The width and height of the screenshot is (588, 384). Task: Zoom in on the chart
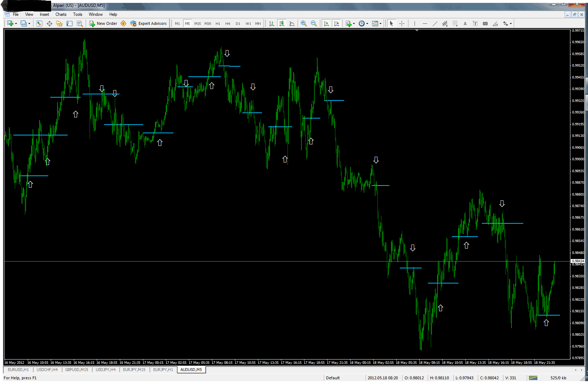pyautogui.click(x=304, y=23)
